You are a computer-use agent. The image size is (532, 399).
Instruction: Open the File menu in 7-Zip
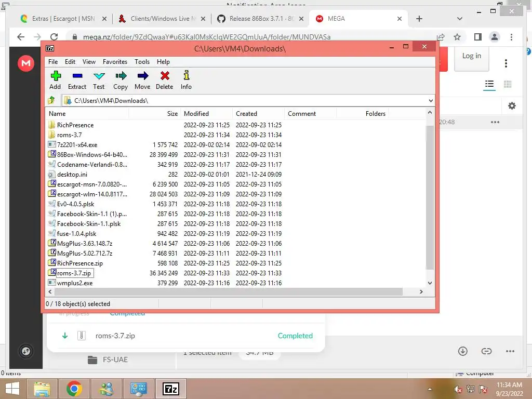point(53,62)
